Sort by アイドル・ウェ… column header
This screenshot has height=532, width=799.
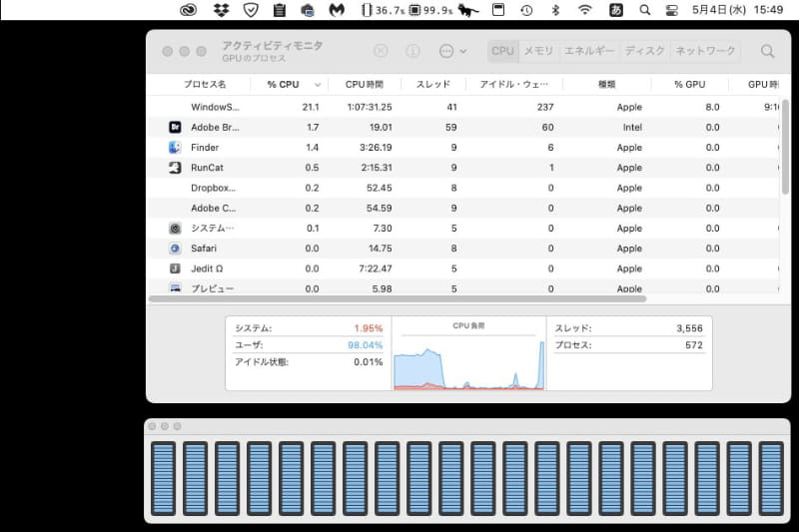pyautogui.click(x=513, y=85)
